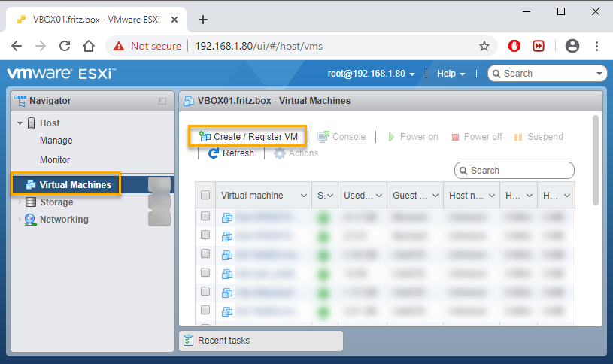Open the header Search dropdown arrow

click(x=599, y=74)
